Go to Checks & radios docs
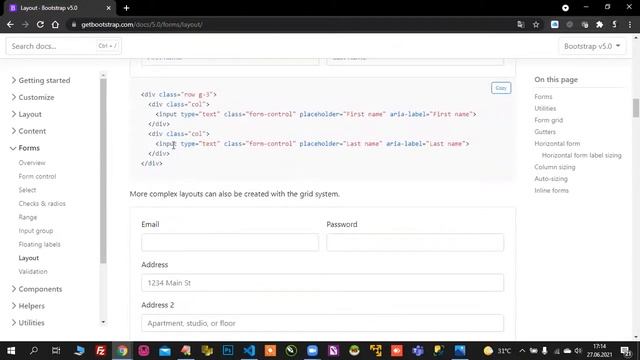The height and width of the screenshot is (360, 640). (42, 203)
